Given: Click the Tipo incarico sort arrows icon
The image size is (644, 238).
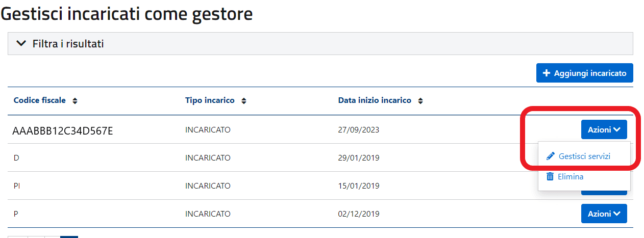Looking at the screenshot, I should tap(244, 101).
